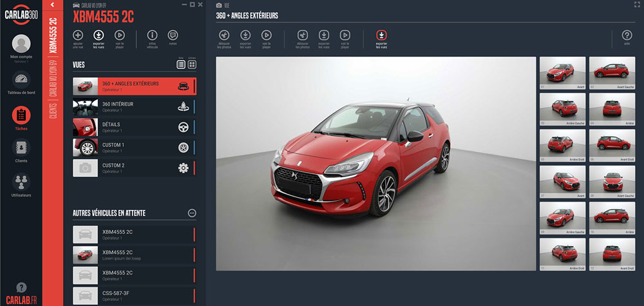
Task: Click exporter les vues in vehicle panel
Action: [99, 35]
